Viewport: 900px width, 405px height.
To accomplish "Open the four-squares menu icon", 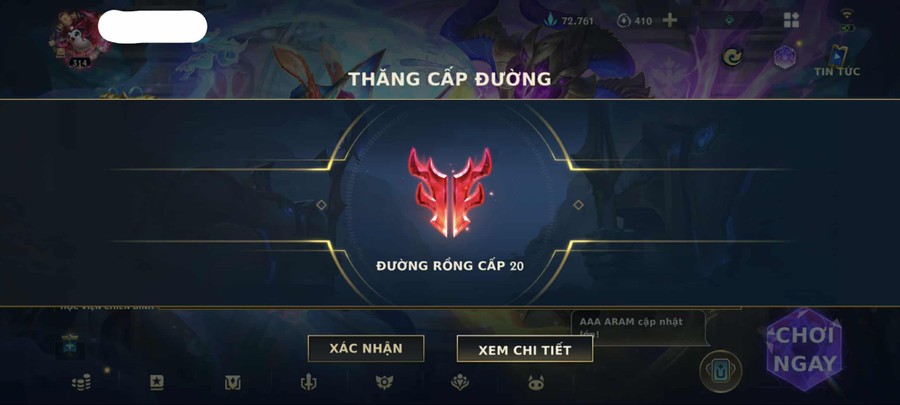I will pos(792,20).
